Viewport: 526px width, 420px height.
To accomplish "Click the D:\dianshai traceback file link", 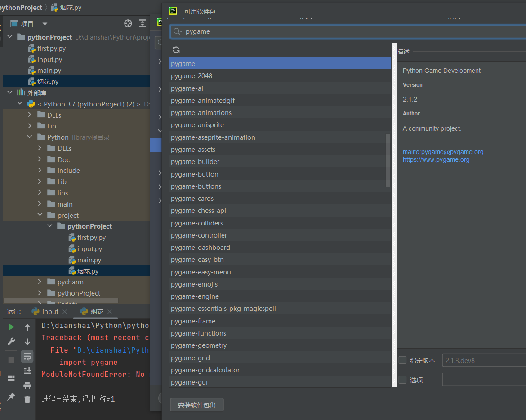I will (113, 350).
